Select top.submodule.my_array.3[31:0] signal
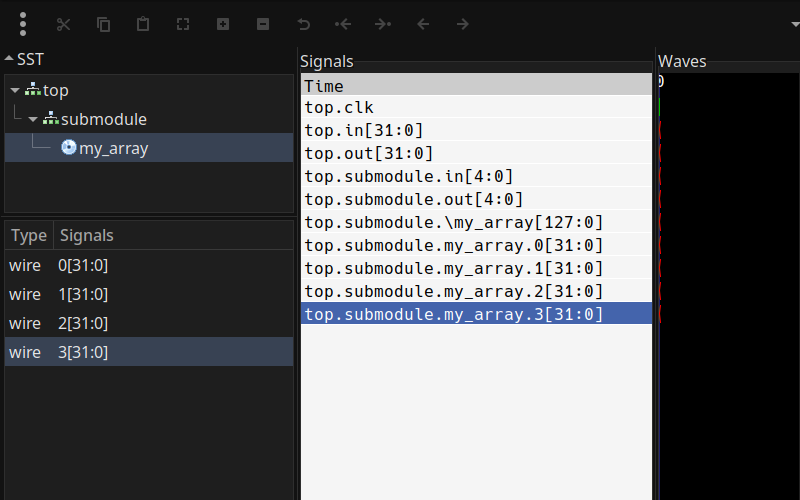 pos(477,314)
